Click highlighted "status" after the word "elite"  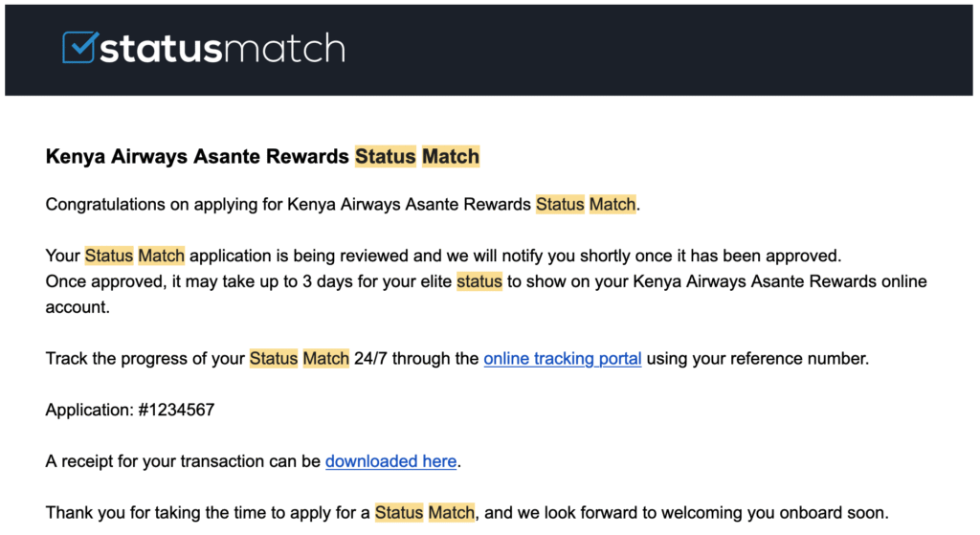pos(479,281)
